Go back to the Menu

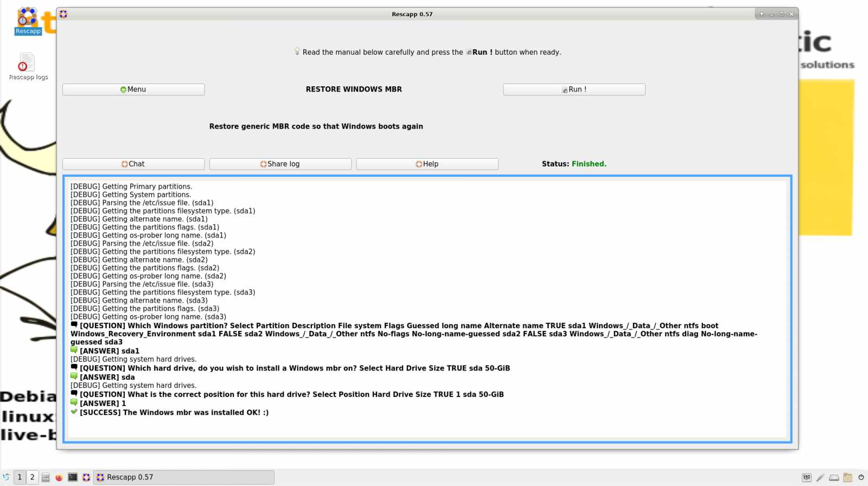click(133, 89)
